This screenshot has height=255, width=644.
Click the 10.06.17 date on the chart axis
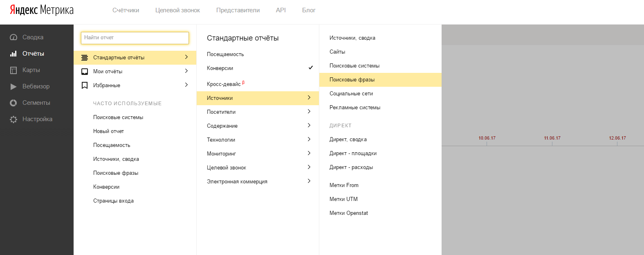[x=487, y=138]
